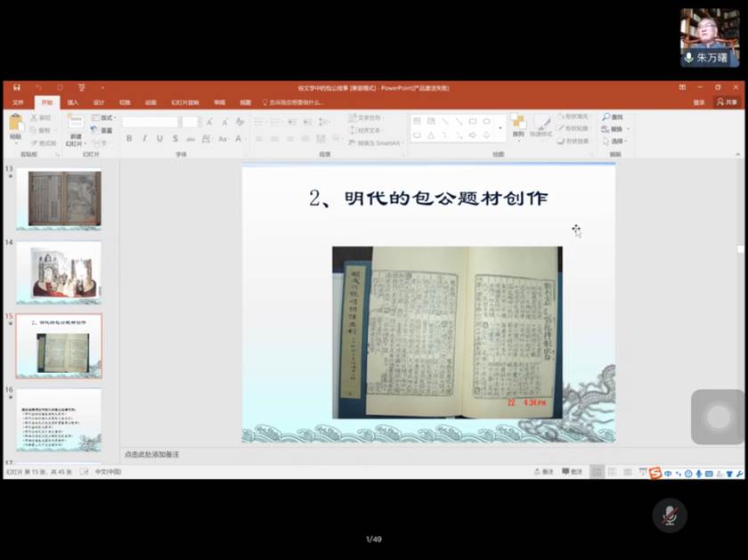Click the Find (查找) magnifier icon
This screenshot has width=748, height=560.
pos(606,117)
